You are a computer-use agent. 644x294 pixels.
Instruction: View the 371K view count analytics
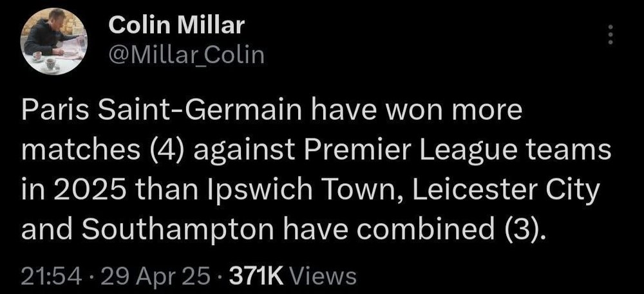point(256,276)
